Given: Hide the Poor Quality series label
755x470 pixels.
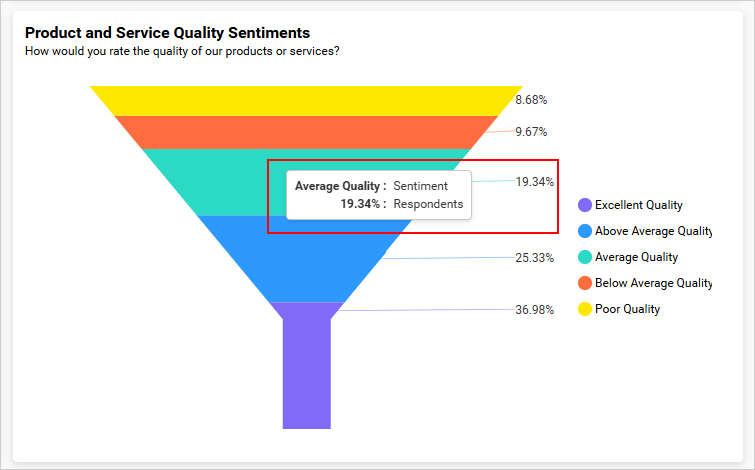Looking at the screenshot, I should click(627, 309).
